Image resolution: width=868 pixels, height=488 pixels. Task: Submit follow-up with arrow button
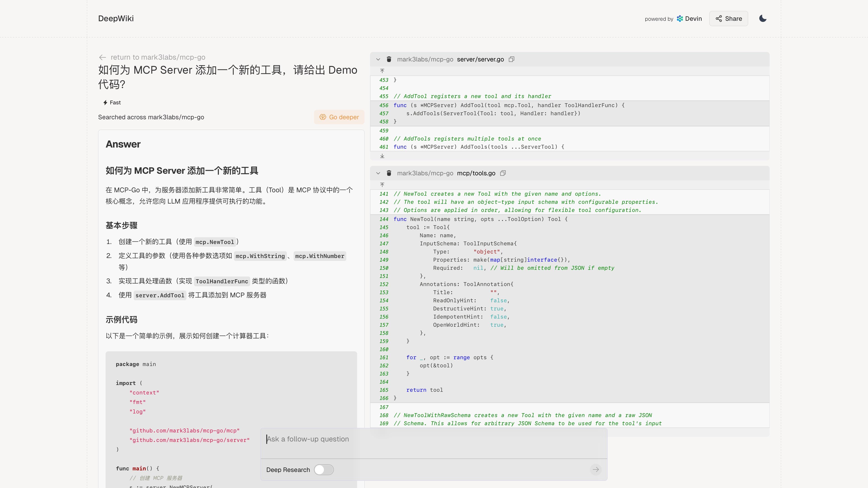coord(596,469)
